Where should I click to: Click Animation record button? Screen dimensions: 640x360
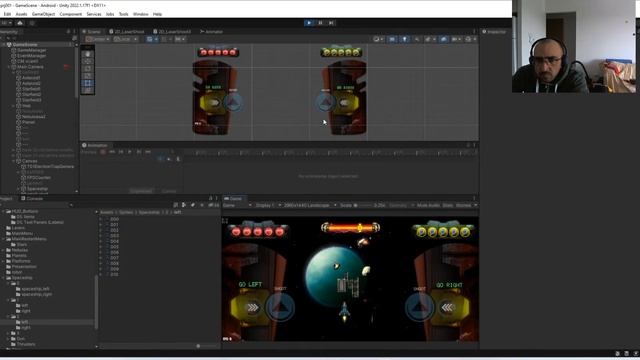[x=103, y=152]
